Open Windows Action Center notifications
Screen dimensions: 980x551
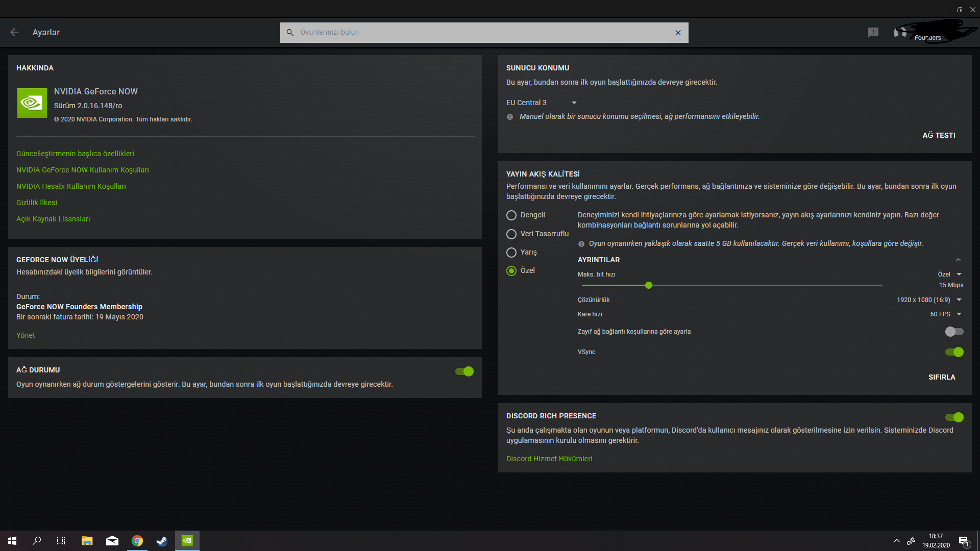(x=963, y=541)
